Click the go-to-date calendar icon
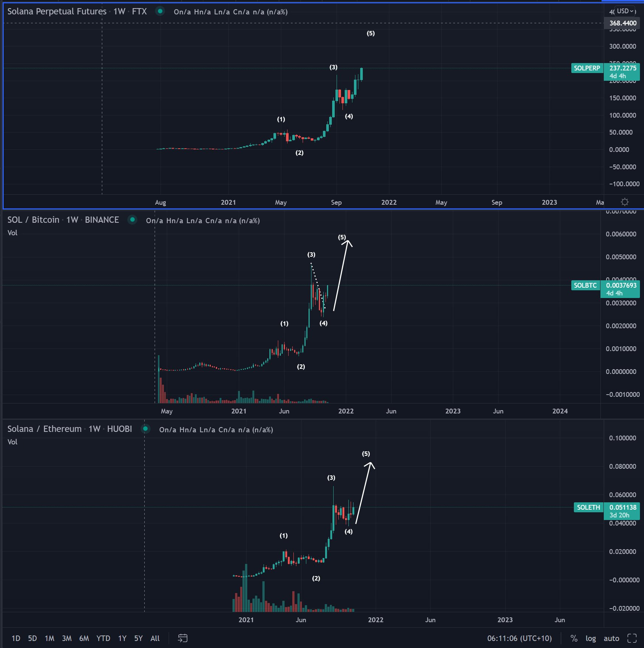The width and height of the screenshot is (644, 648). point(183,638)
